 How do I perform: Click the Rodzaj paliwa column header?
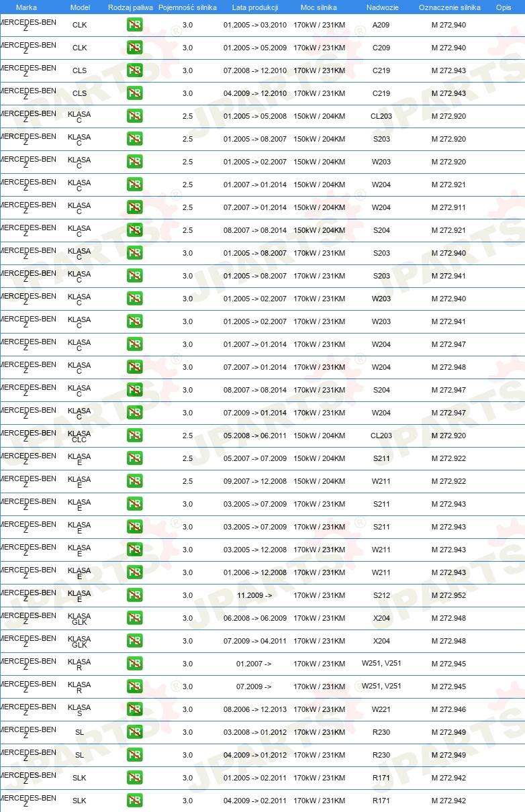click(x=130, y=7)
